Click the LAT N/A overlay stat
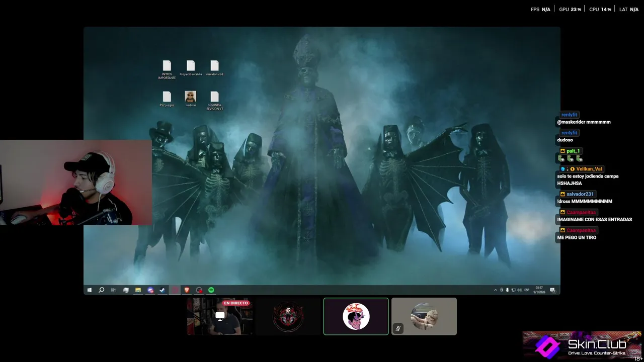This screenshot has width=644, height=362. pos(629,9)
